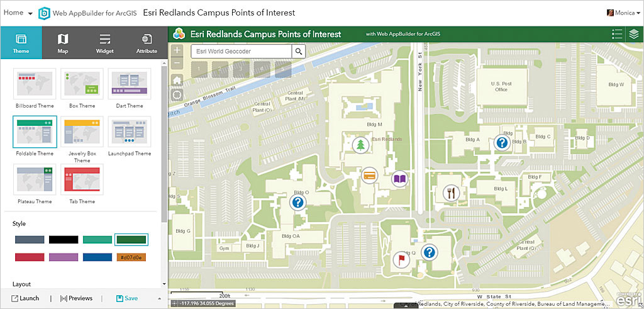The image size is (644, 309).
Task: Click the -117.196 34.055 Degrees readout
Action: (207, 304)
